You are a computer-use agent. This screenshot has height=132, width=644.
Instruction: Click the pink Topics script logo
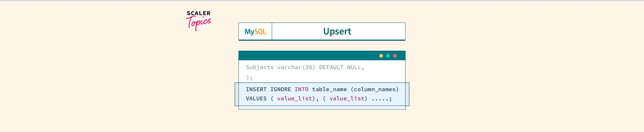coord(199,23)
